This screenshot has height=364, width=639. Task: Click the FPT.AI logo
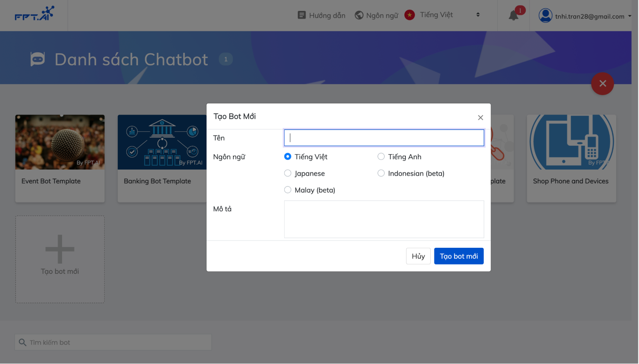[x=34, y=14]
